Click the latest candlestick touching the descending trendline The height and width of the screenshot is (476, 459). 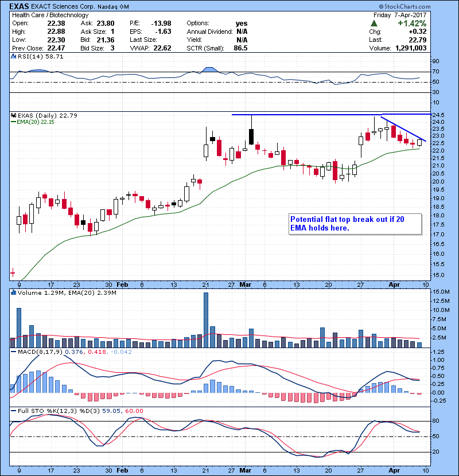[419, 142]
